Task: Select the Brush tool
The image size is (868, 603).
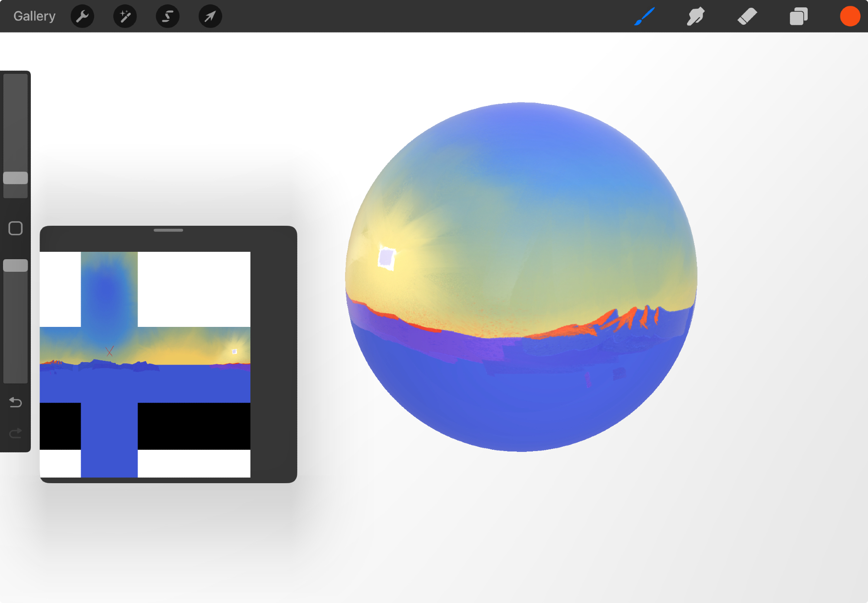Action: 644,16
